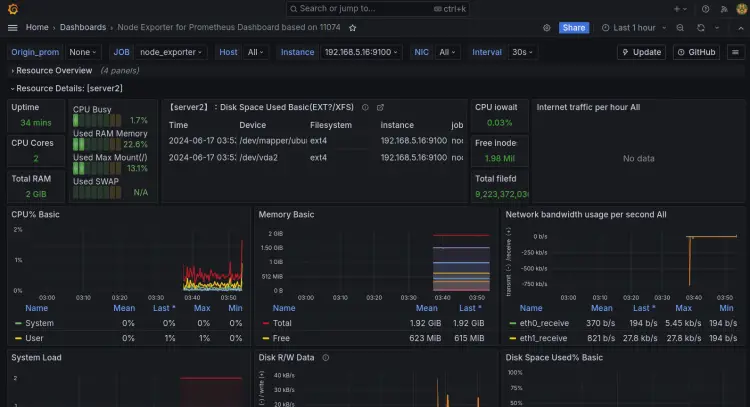Go to Home breadcrumb

point(37,27)
